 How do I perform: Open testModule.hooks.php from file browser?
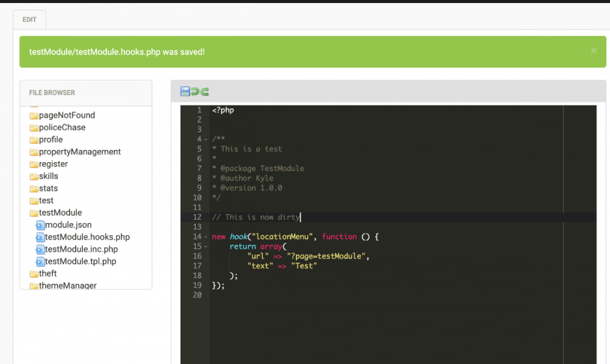[x=87, y=237]
